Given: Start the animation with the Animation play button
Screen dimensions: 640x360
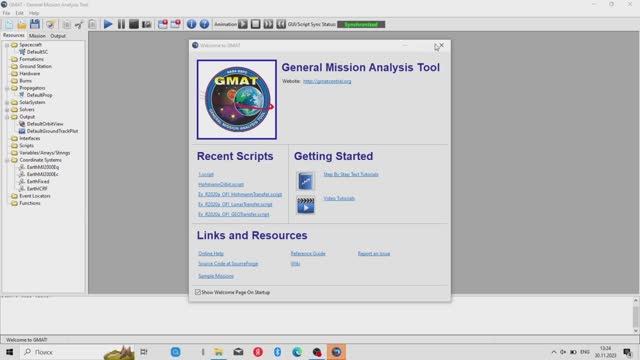Looking at the screenshot, I should [x=243, y=24].
